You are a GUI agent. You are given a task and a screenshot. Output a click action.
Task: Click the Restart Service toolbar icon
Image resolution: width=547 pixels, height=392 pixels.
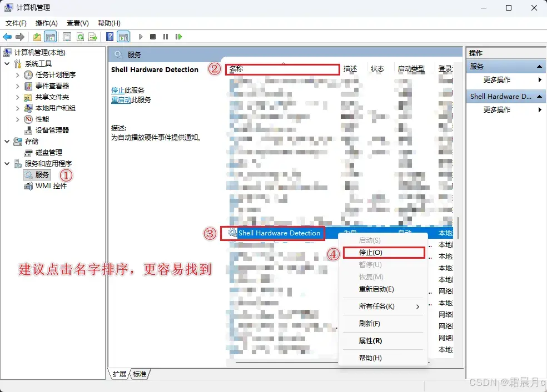point(178,37)
